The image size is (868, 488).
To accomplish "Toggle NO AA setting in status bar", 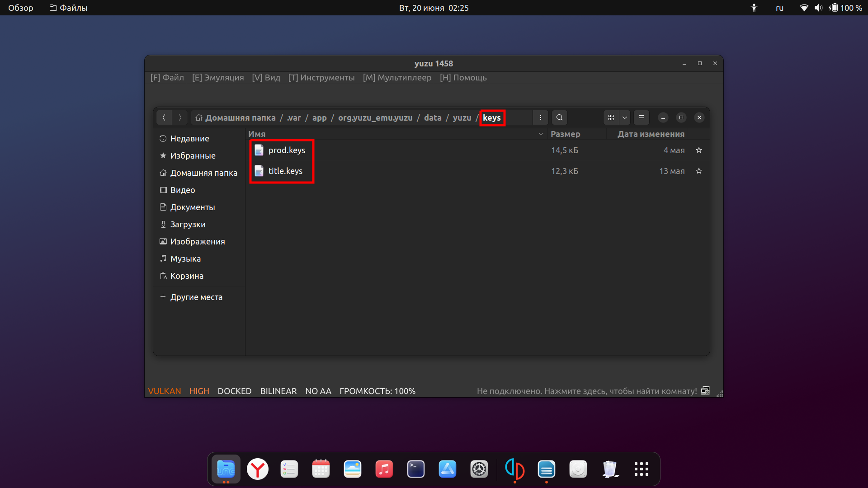I will pyautogui.click(x=318, y=391).
